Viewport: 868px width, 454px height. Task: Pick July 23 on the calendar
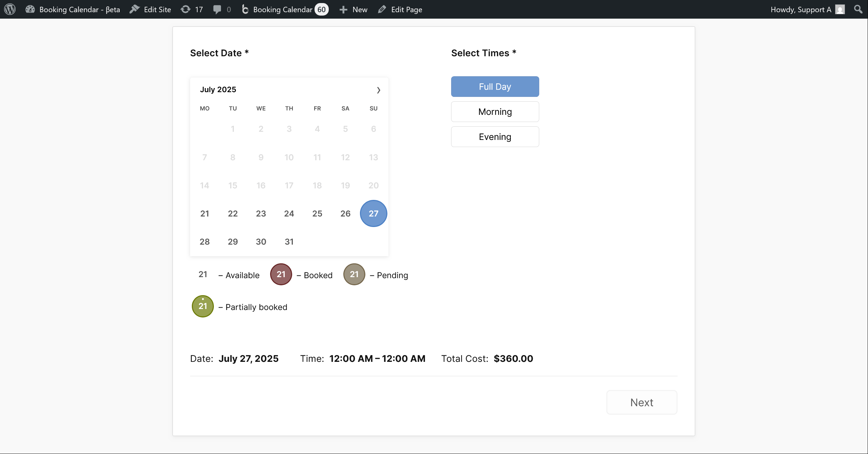(261, 213)
